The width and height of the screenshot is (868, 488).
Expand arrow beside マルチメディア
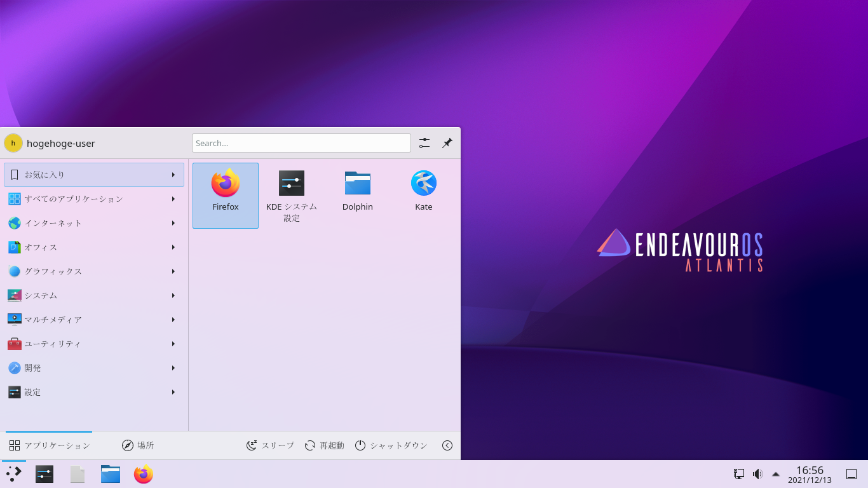click(x=173, y=320)
